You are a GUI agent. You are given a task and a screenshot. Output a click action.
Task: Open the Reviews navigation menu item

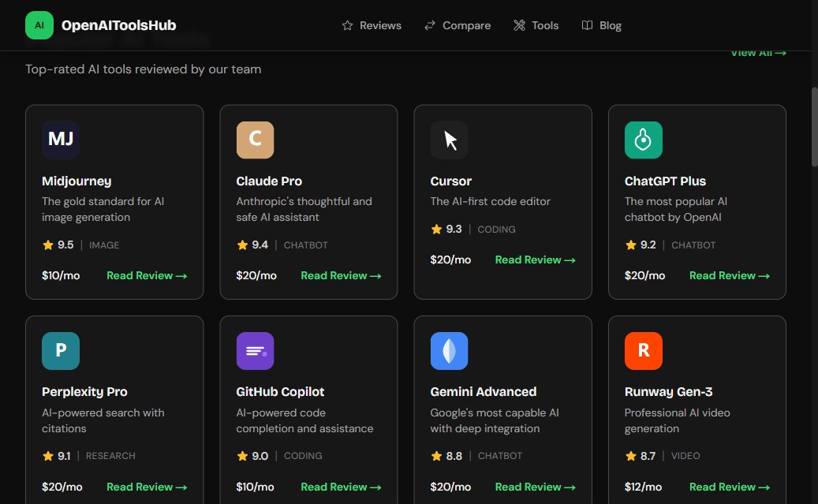click(372, 25)
